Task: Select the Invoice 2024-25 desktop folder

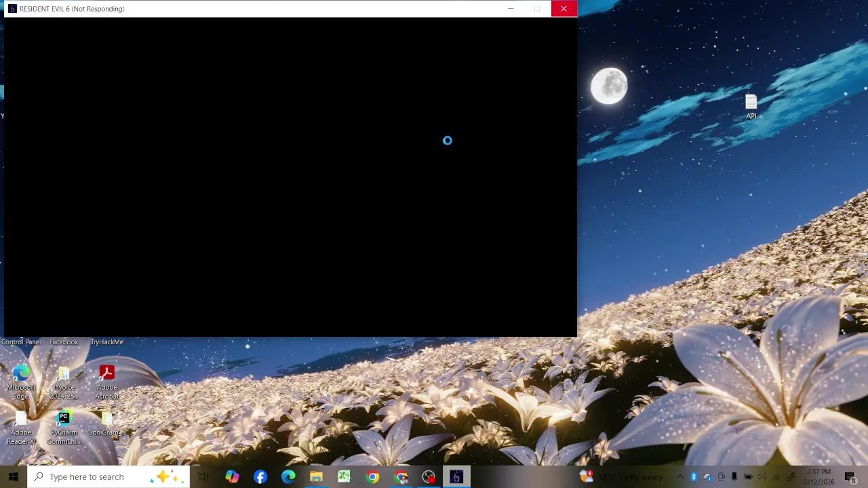Action: pyautogui.click(x=64, y=382)
